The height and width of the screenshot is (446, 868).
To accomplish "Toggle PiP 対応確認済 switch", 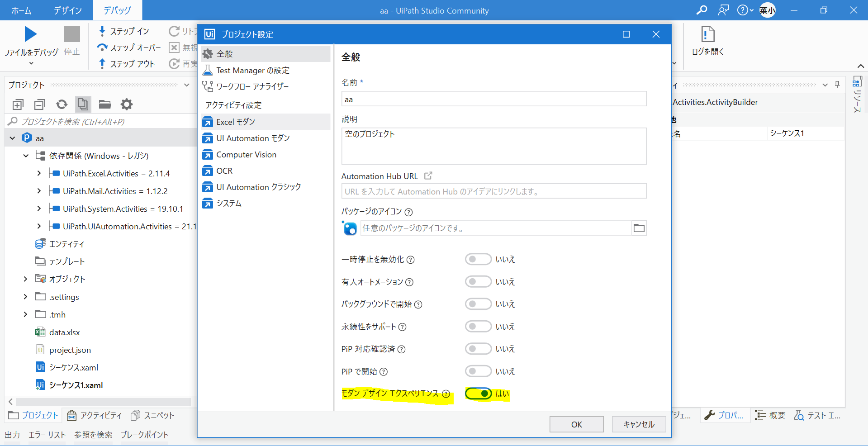I will [478, 349].
